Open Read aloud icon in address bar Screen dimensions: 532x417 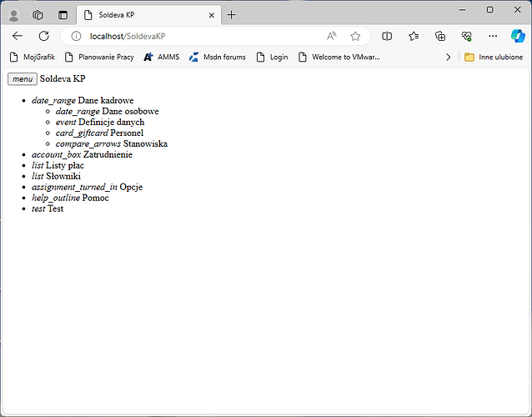click(331, 36)
